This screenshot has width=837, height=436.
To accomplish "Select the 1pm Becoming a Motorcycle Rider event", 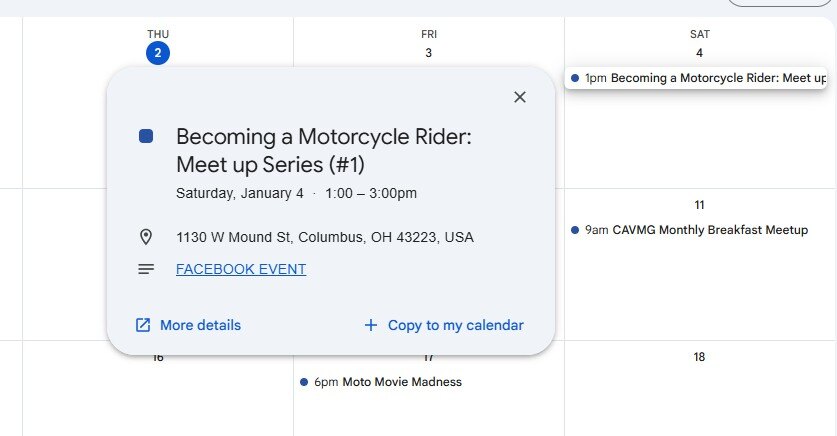I will (696, 78).
